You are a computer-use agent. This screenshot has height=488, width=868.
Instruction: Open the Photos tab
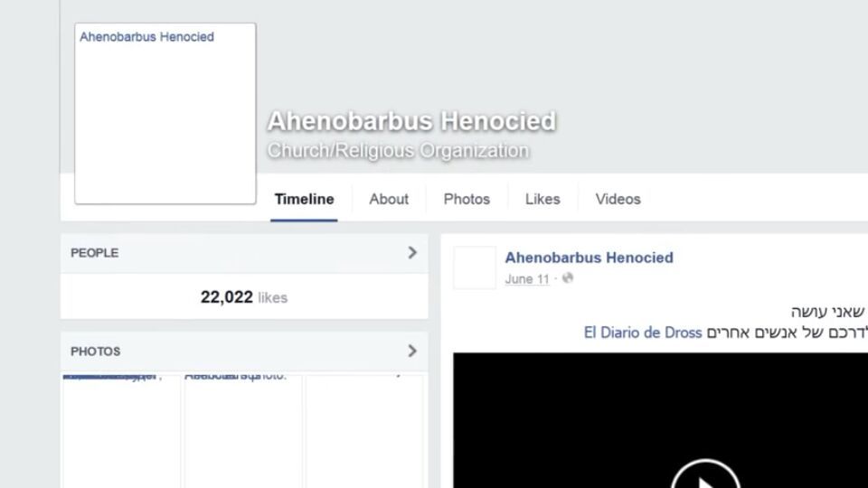467,199
